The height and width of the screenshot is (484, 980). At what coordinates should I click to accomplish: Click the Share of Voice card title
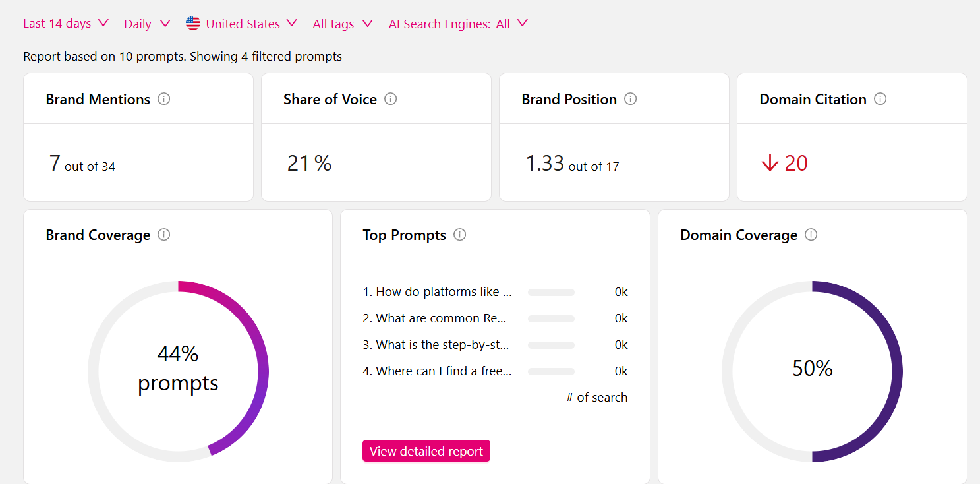pyautogui.click(x=330, y=99)
